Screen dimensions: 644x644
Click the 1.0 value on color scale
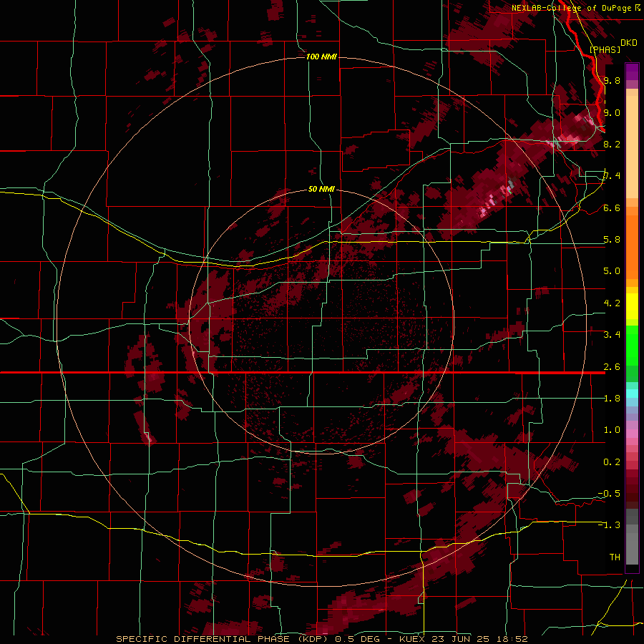click(x=612, y=430)
